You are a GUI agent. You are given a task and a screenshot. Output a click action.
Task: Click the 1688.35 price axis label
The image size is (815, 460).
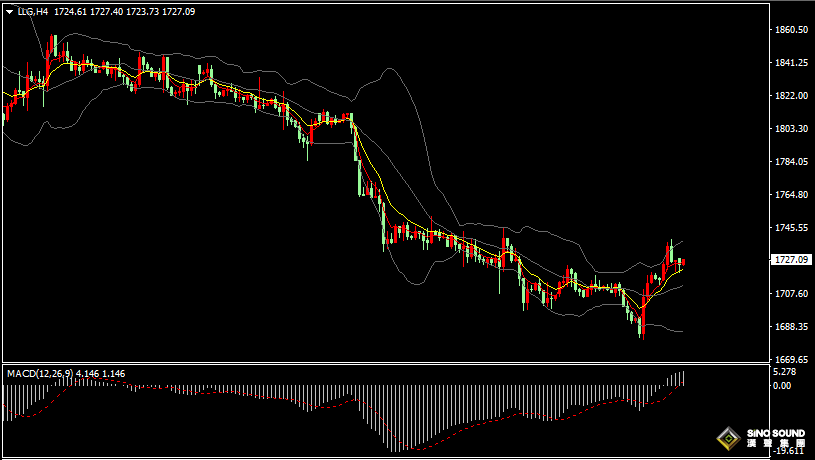point(791,326)
